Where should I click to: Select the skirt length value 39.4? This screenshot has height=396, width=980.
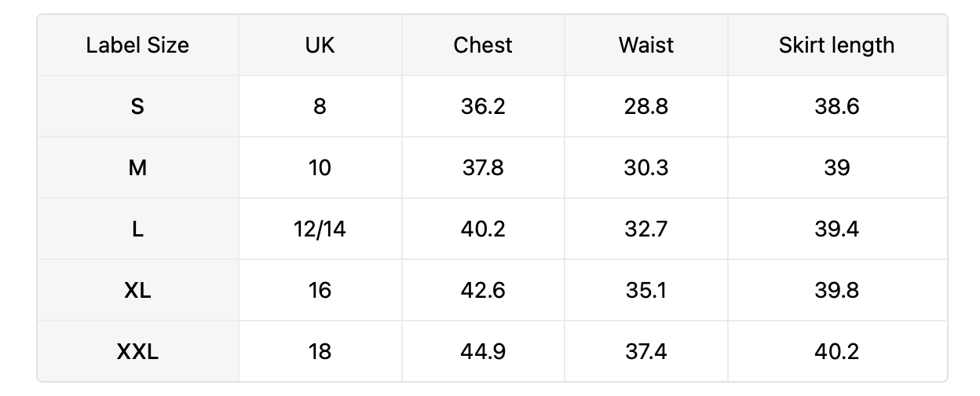pyautogui.click(x=837, y=229)
